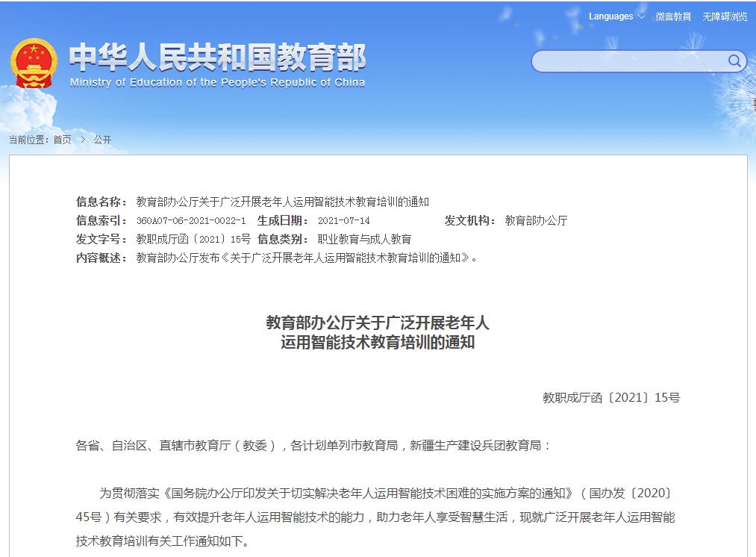
Task: Click the generation date 2021-07-14
Action: coord(344,221)
